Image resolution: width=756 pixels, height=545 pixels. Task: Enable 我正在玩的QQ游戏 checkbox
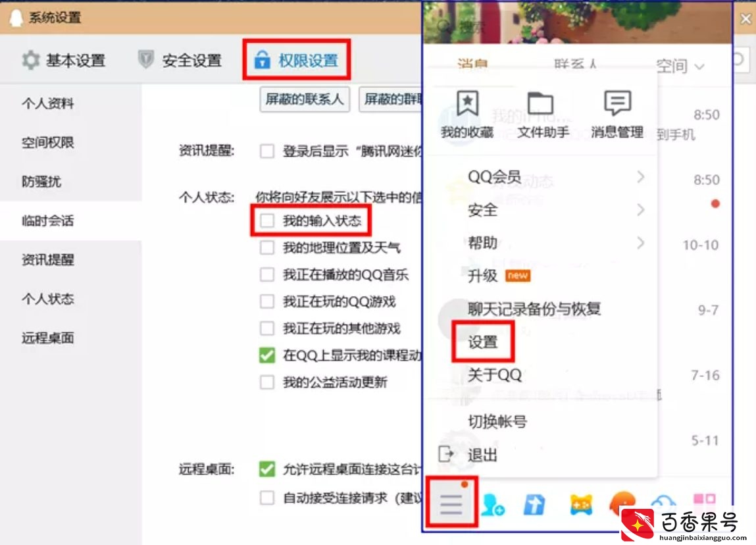click(x=266, y=301)
